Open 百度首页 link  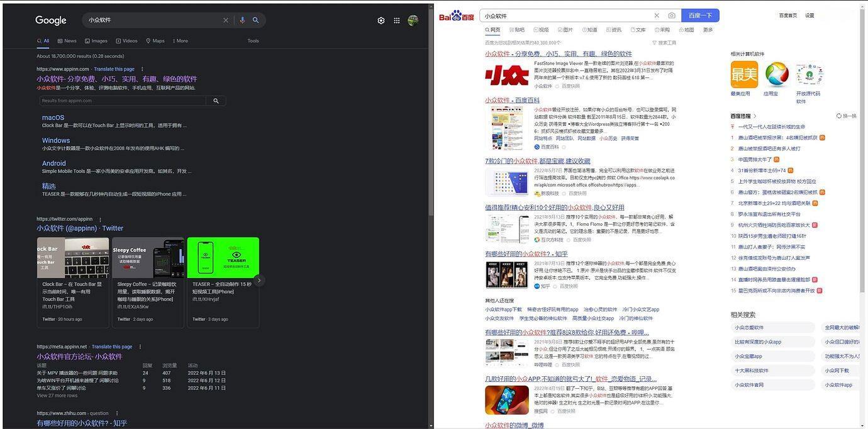(787, 15)
